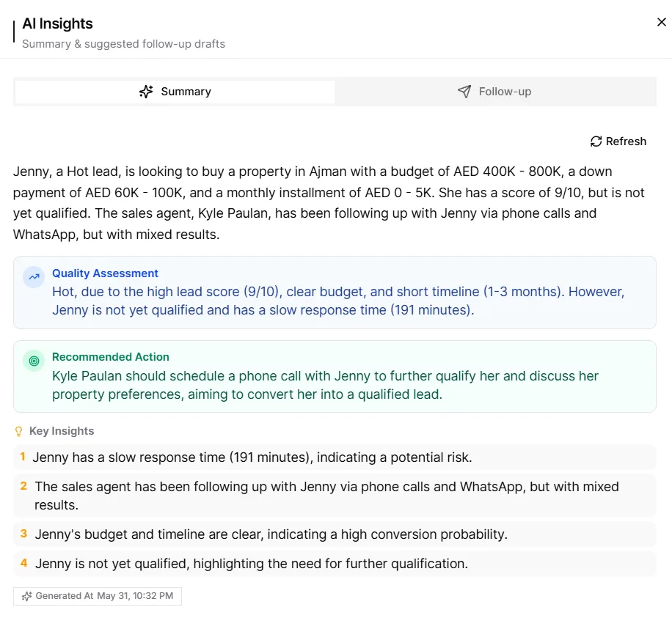Click insight 4 about further qualification
Screen dimensions: 672x618
[335, 564]
